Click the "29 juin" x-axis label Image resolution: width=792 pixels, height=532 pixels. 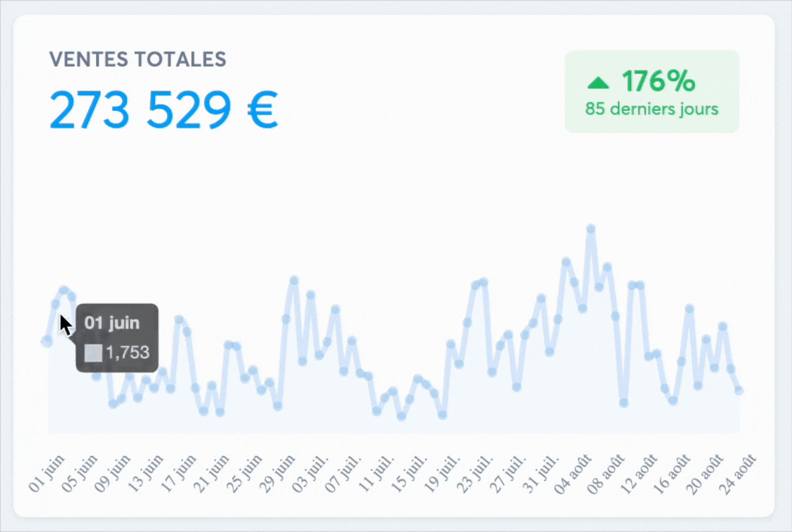[277, 474]
